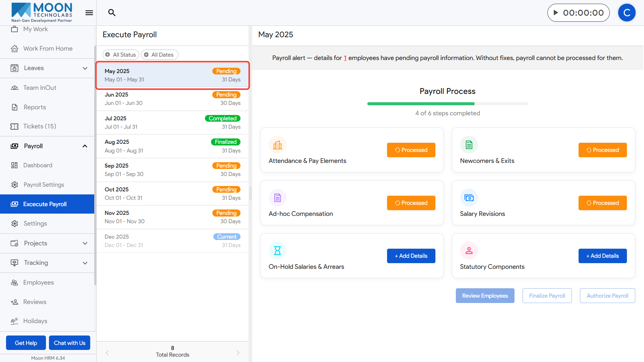Select the Jul 2025 completed payroll record
This screenshot has width=644, height=362.
[172, 122]
